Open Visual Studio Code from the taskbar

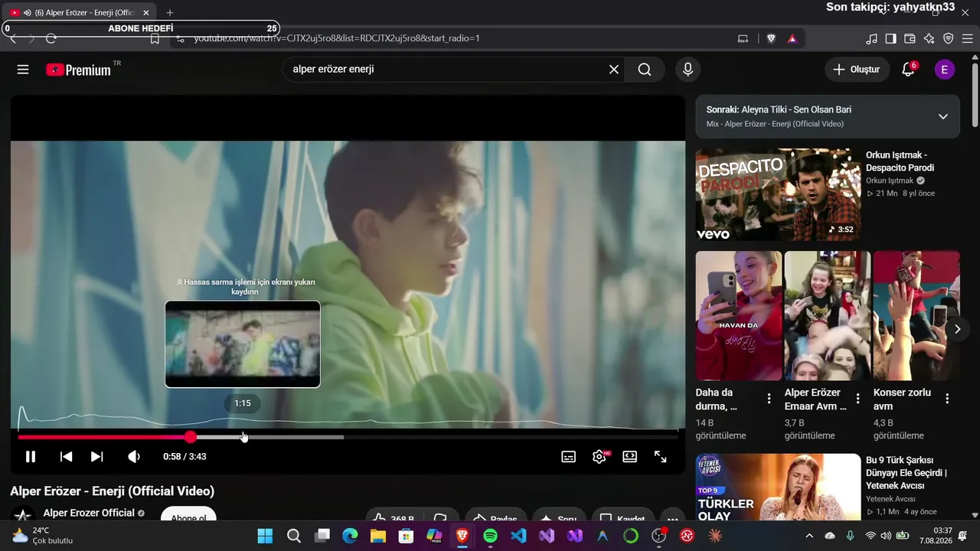pyautogui.click(x=518, y=536)
